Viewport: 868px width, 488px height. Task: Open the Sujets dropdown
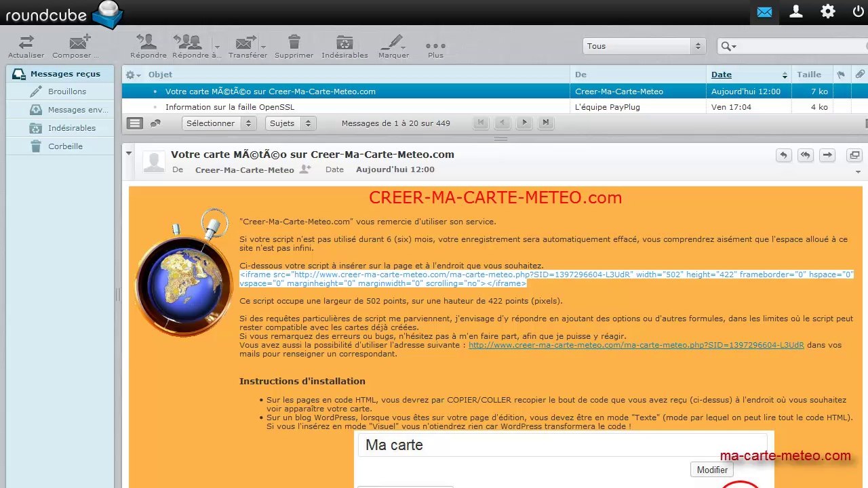point(290,123)
